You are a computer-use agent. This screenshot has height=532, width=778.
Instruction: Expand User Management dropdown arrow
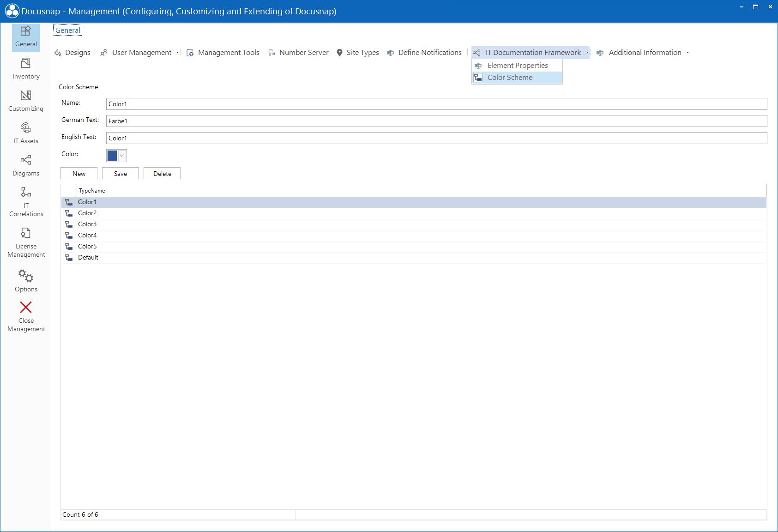coord(177,53)
